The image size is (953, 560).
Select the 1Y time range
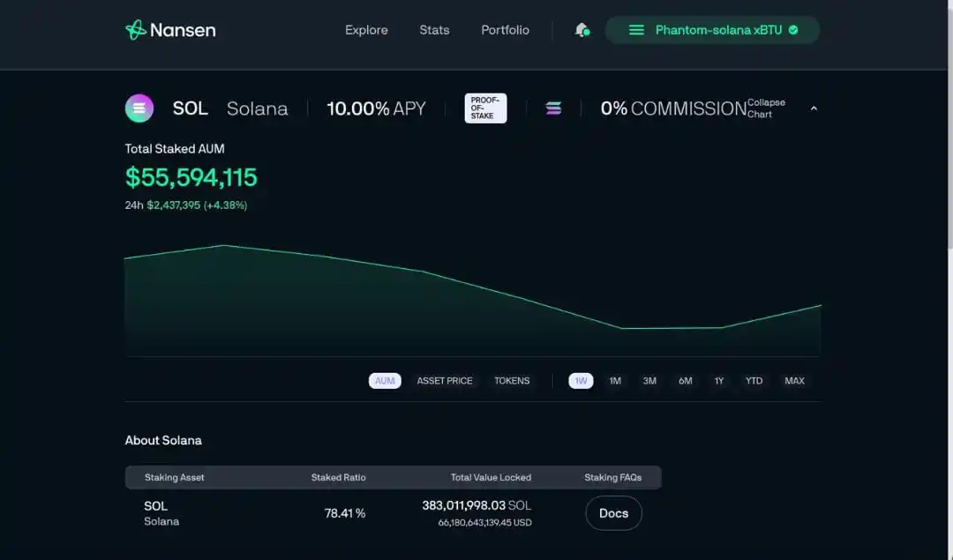pos(719,381)
